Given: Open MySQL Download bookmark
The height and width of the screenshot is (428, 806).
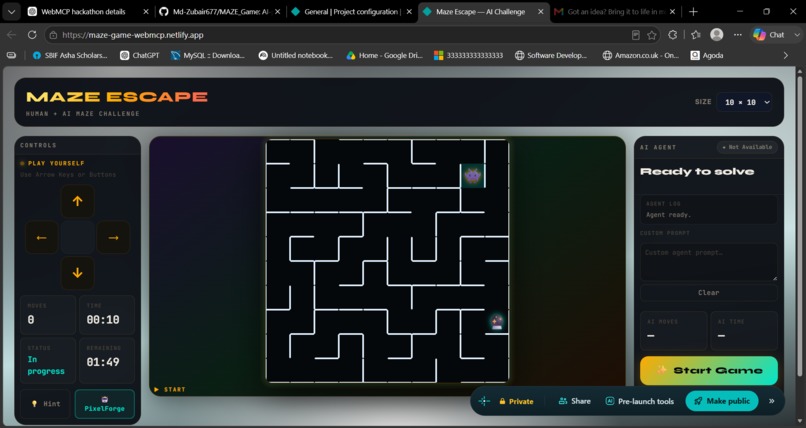Looking at the screenshot, I should 208,55.
